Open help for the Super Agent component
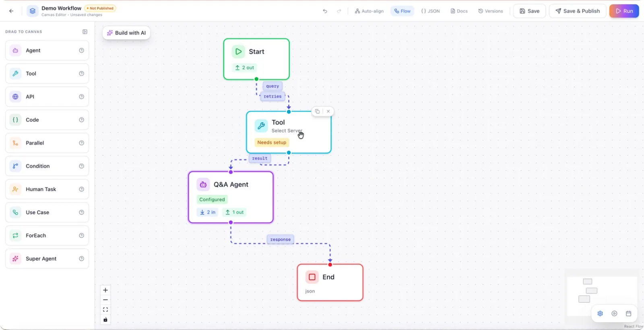The width and height of the screenshot is (644, 330). tap(82, 259)
